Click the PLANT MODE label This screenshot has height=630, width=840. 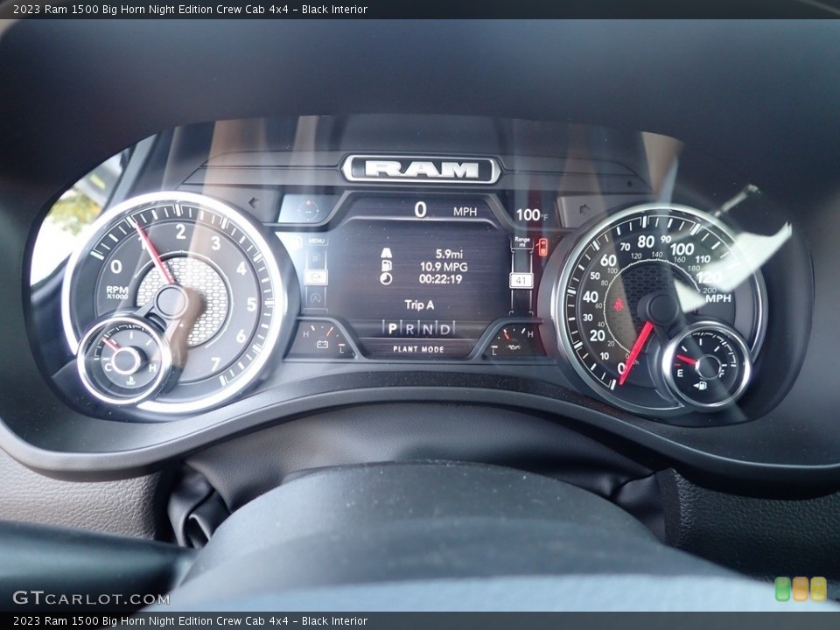coord(418,349)
